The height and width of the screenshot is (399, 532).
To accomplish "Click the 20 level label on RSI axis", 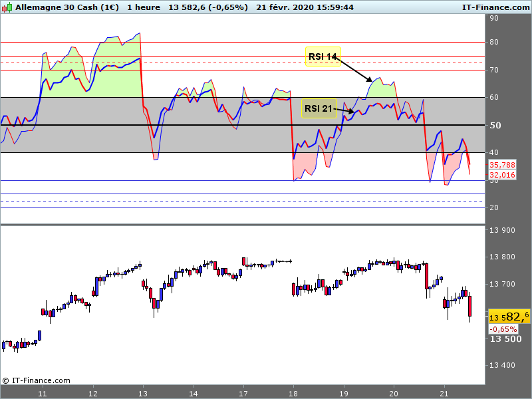I will (x=494, y=208).
